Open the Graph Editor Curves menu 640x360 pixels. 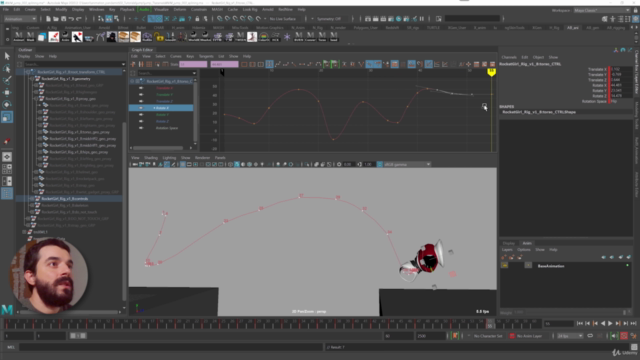(x=176, y=56)
